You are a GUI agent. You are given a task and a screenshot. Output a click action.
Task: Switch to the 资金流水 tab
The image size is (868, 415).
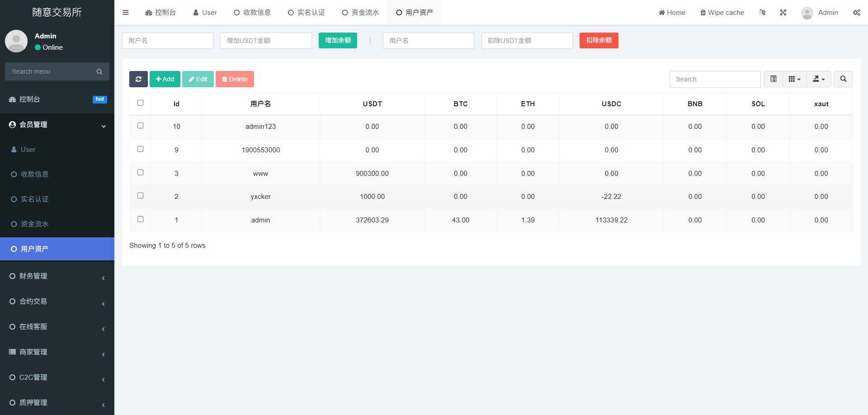click(360, 13)
